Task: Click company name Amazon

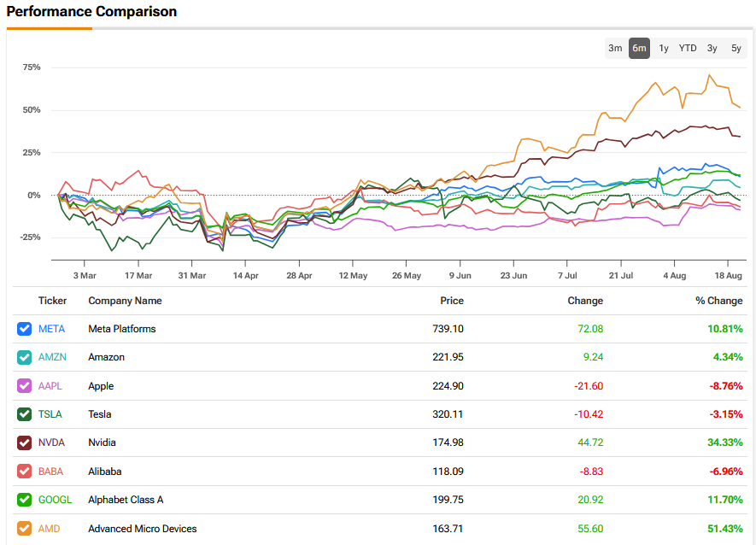Action: click(x=107, y=357)
